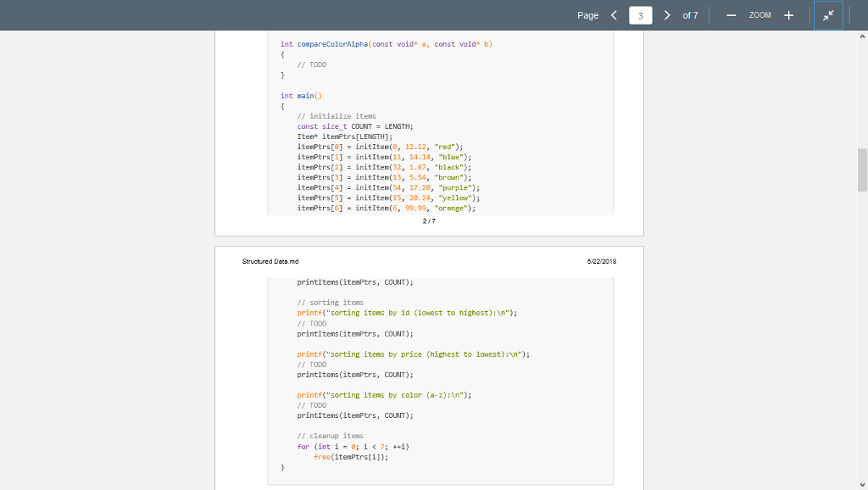Click the '// cleanup items' comment
The width and height of the screenshot is (868, 490).
(x=330, y=436)
